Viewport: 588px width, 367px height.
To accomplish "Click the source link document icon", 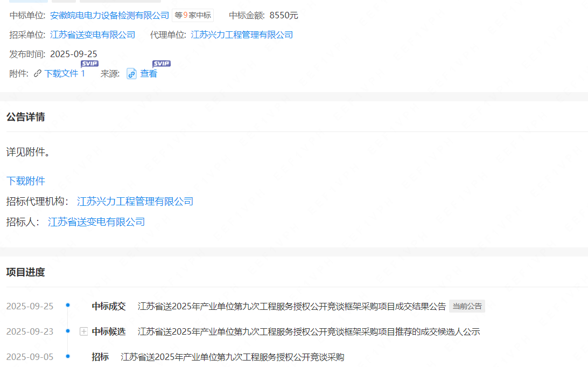I will click(131, 73).
